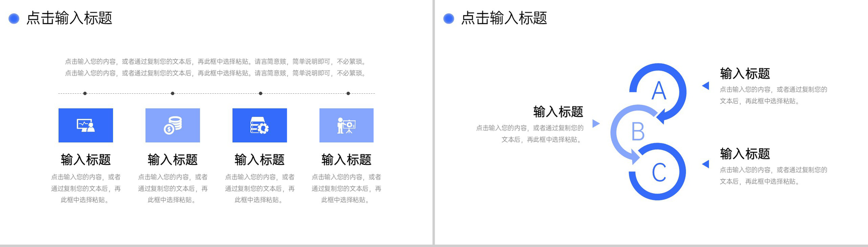Click the left slide title 点击输入标题

coord(69,18)
